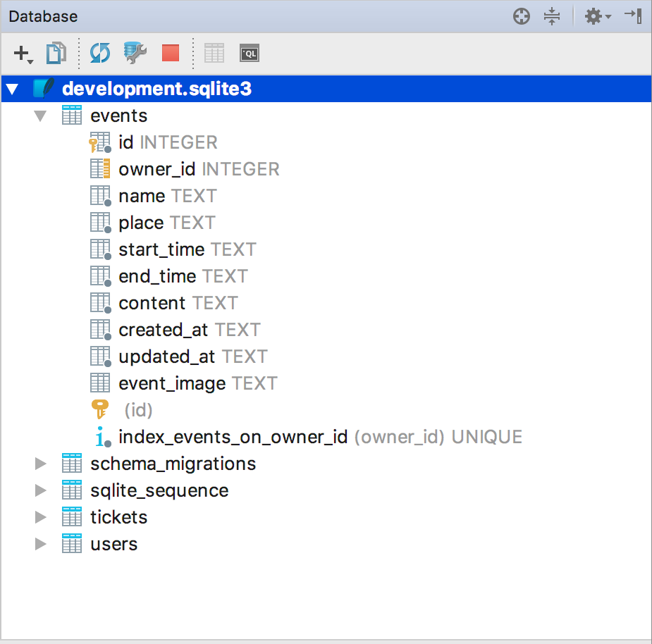Image resolution: width=652 pixels, height=644 pixels.
Task: Click the schema_migrations table
Action: (x=172, y=463)
